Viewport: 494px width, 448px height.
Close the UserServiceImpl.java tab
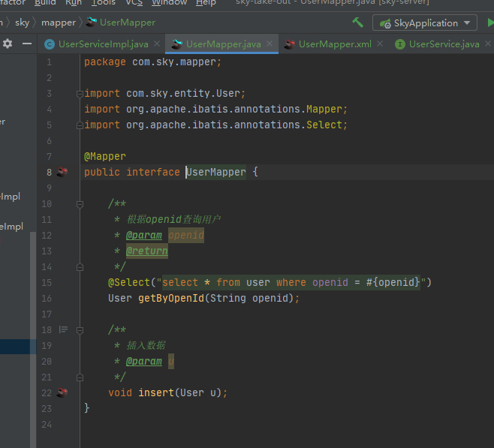coord(157,44)
